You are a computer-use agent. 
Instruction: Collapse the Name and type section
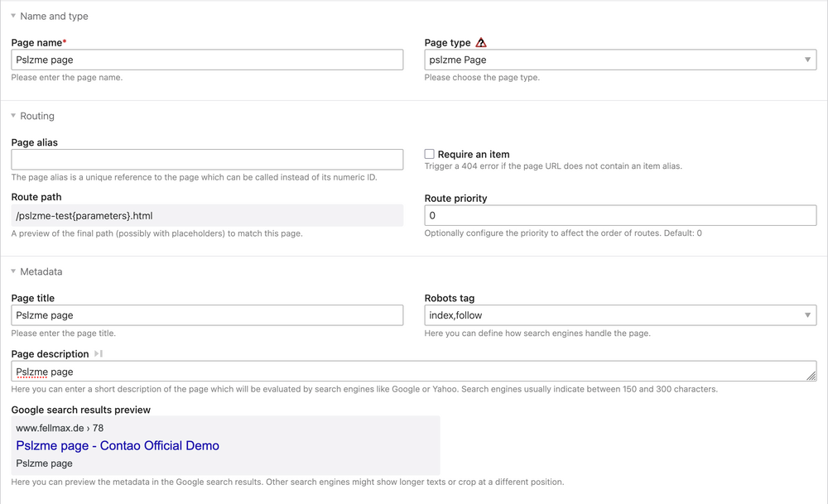(49, 17)
